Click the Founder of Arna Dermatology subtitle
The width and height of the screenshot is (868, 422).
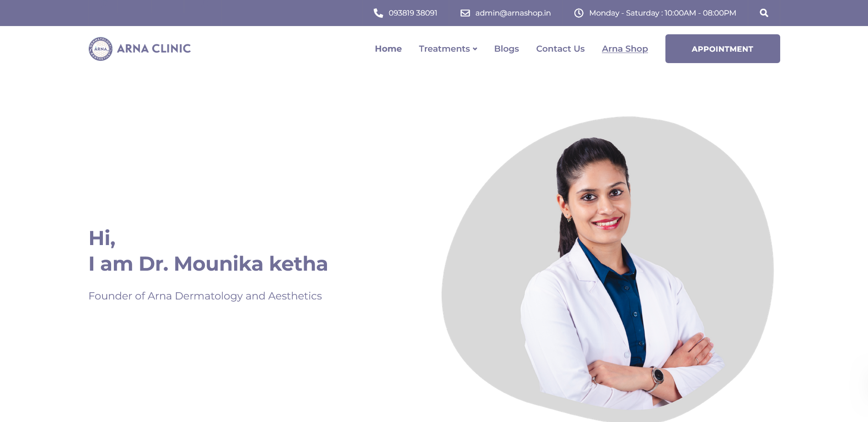coord(205,296)
